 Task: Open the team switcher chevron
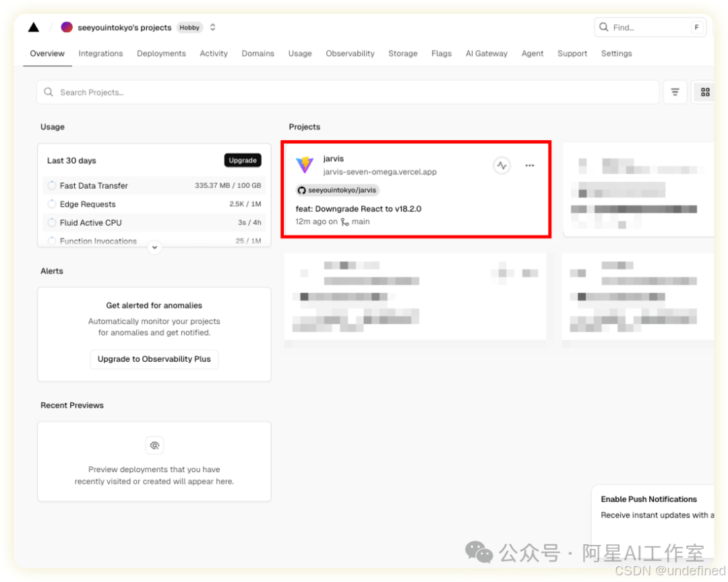212,28
